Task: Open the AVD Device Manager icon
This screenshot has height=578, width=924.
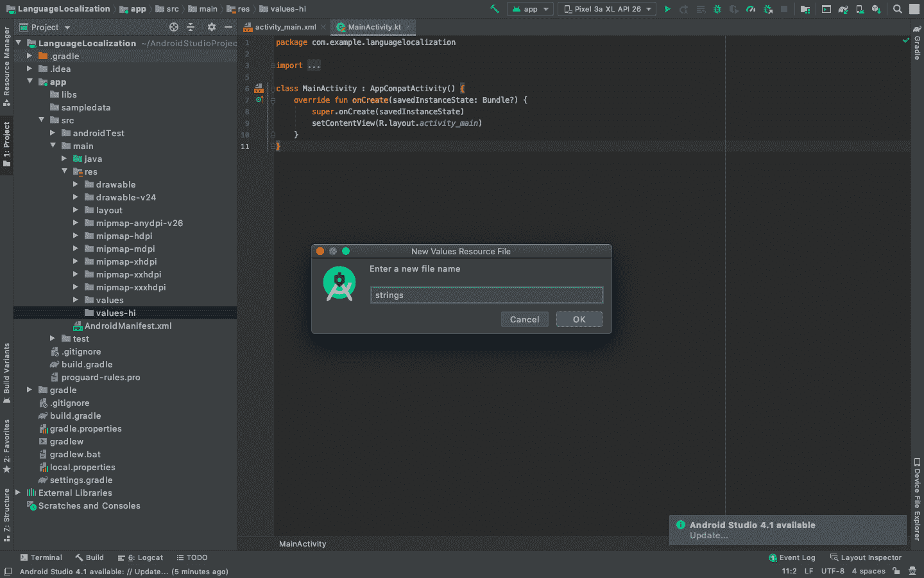Action: coord(860,8)
